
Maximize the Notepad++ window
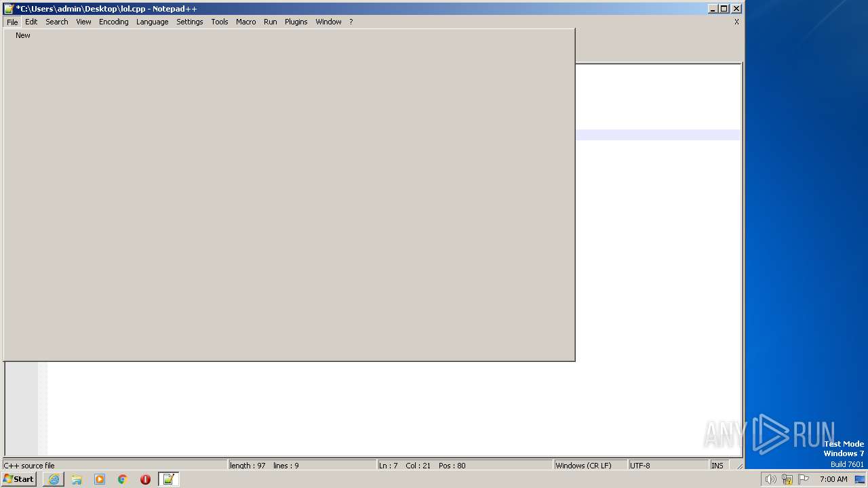click(x=724, y=9)
